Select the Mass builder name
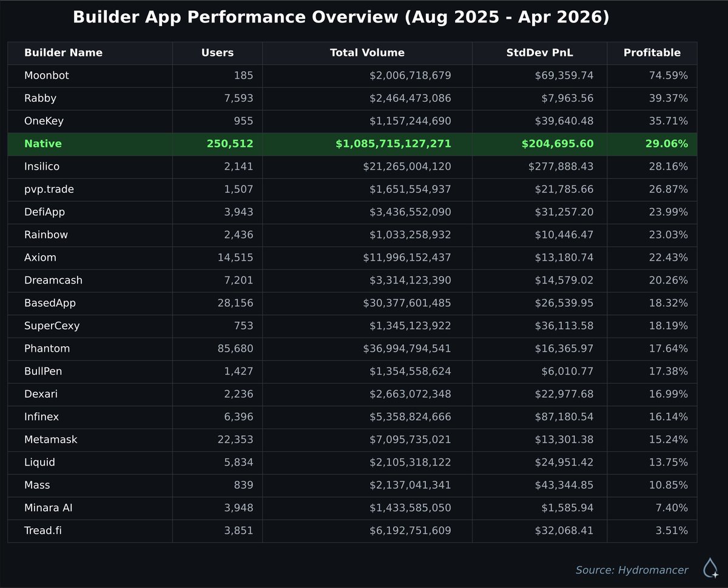Screen dimensions: 728x588 click(x=37, y=485)
